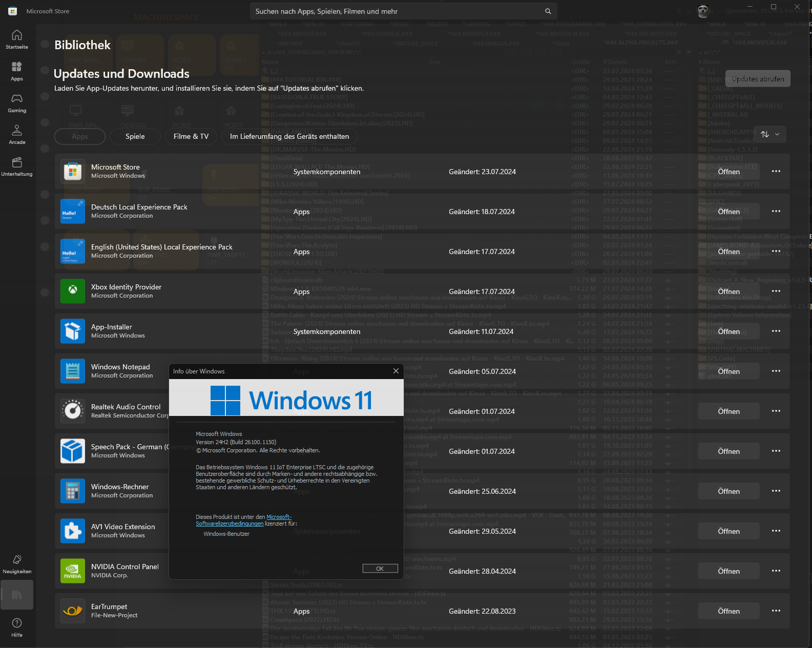Select Im Lieferumfang des Geräts enthalten filter
The image size is (812, 648).
[289, 136]
